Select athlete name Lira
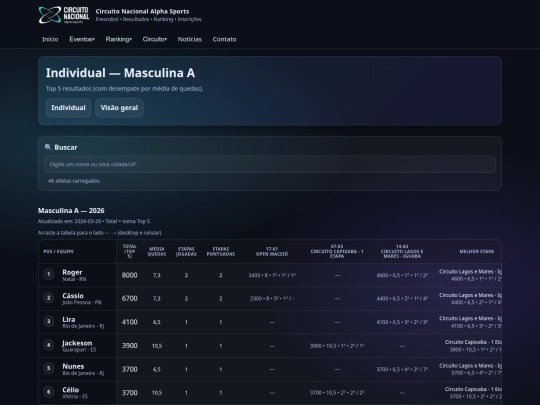This screenshot has height=405, width=540. click(x=69, y=319)
